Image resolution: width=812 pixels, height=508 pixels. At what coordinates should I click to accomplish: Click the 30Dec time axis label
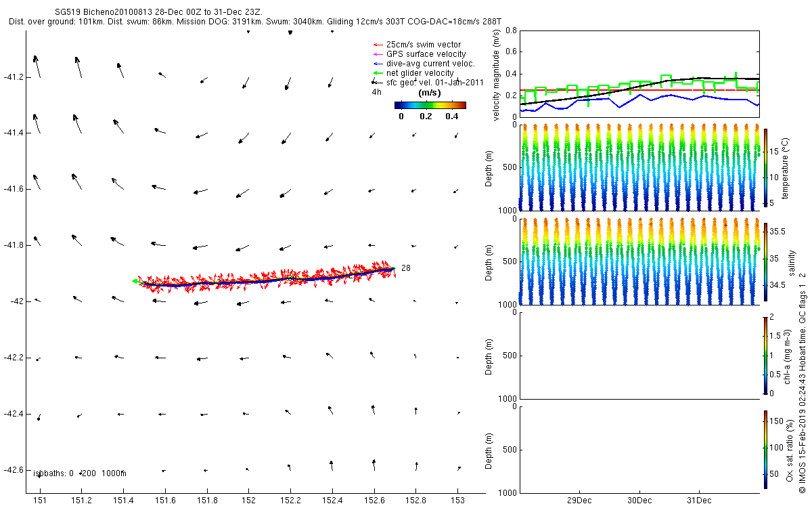click(x=639, y=501)
